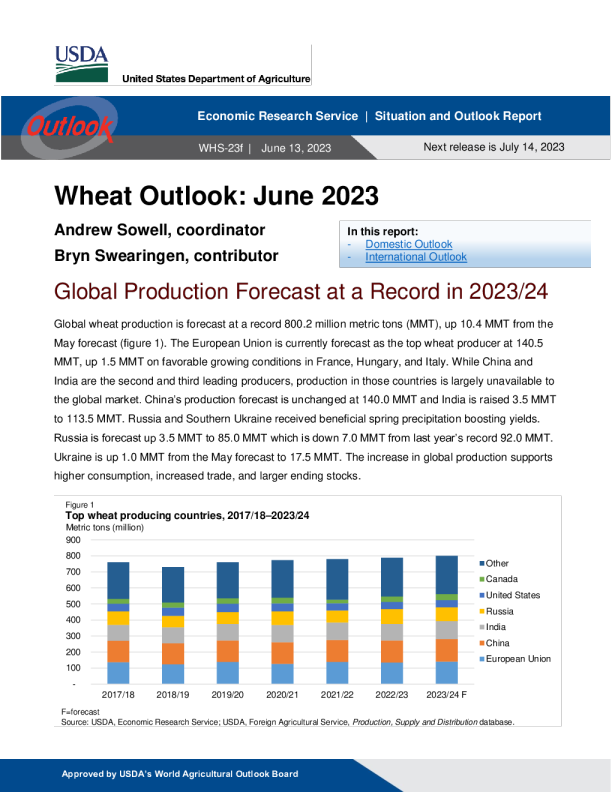Image resolution: width=612 pixels, height=792 pixels.
Task: Click the Next release July 14 notice
Action: click(494, 147)
